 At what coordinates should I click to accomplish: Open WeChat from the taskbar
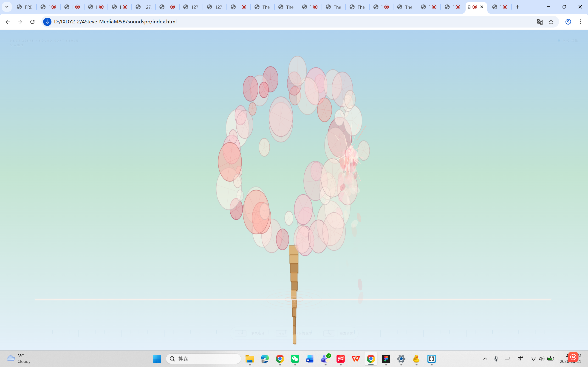point(295,359)
